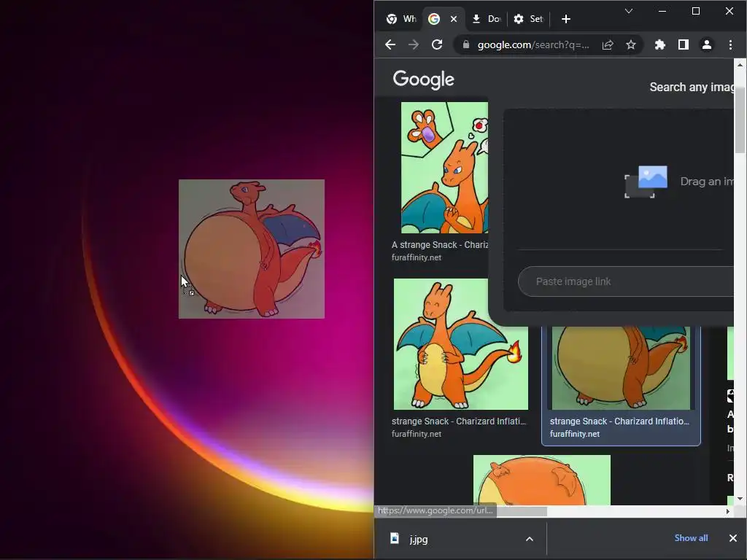Bookmark this page with the star icon
This screenshot has height=560, width=747.
pos(631,44)
